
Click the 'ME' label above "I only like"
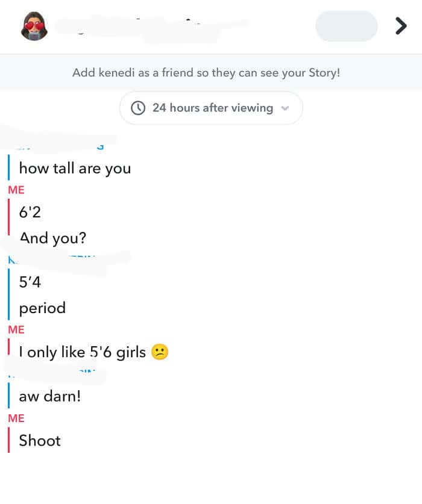[x=16, y=330]
